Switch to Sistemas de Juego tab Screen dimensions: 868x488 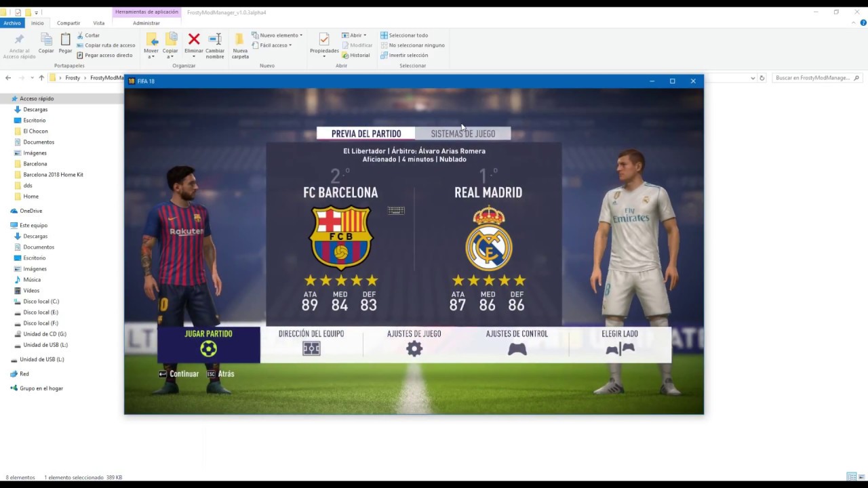pyautogui.click(x=462, y=134)
